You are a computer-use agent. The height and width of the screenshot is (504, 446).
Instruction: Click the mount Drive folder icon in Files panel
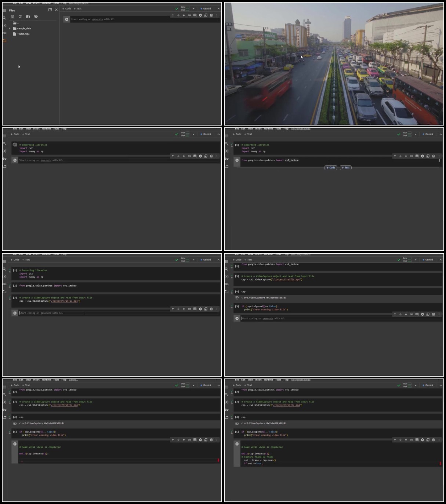[28, 17]
